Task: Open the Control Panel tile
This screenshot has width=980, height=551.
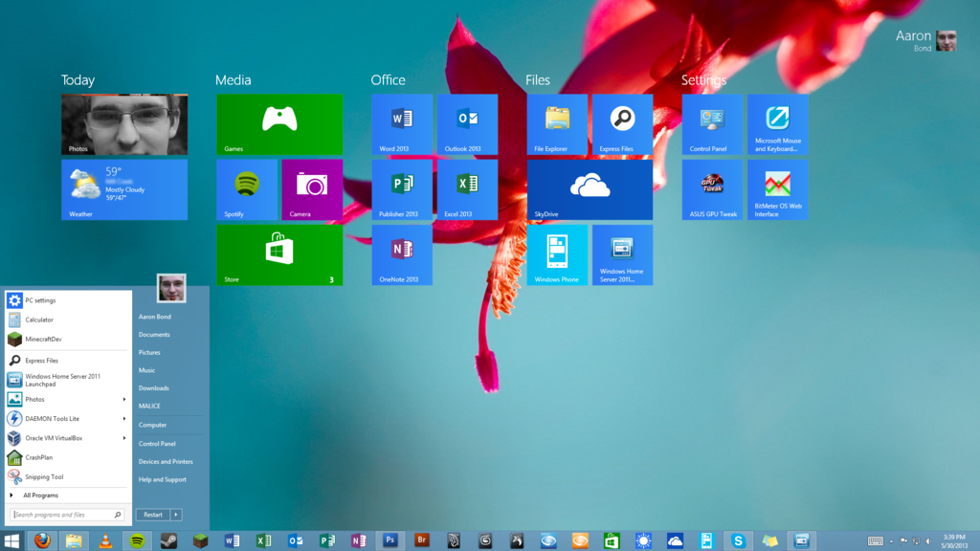Action: pyautogui.click(x=712, y=124)
